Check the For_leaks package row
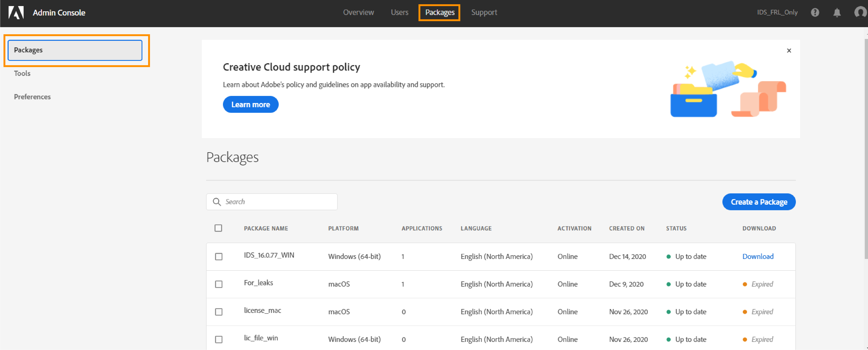The width and height of the screenshot is (868, 350). click(219, 284)
